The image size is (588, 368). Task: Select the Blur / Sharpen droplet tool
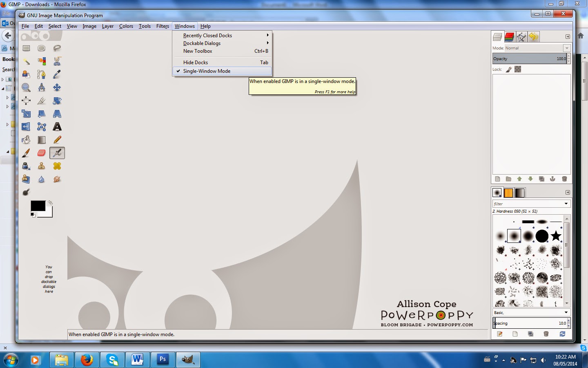click(x=42, y=179)
